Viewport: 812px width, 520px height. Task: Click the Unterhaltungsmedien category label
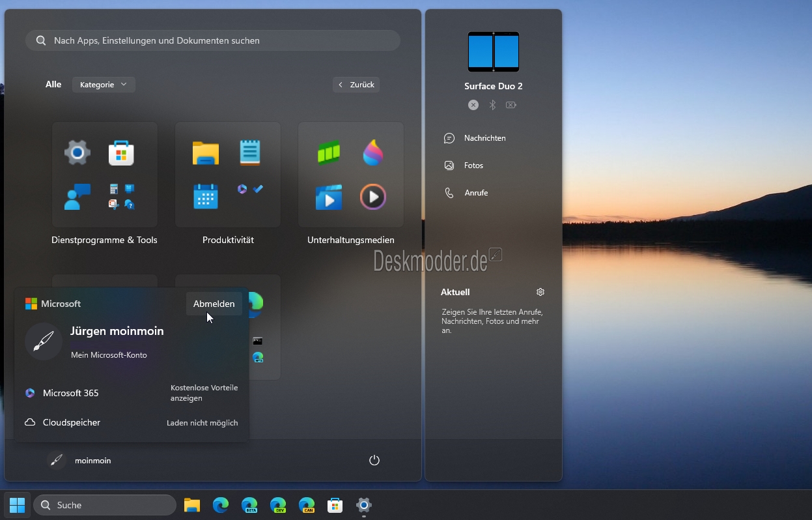351,240
